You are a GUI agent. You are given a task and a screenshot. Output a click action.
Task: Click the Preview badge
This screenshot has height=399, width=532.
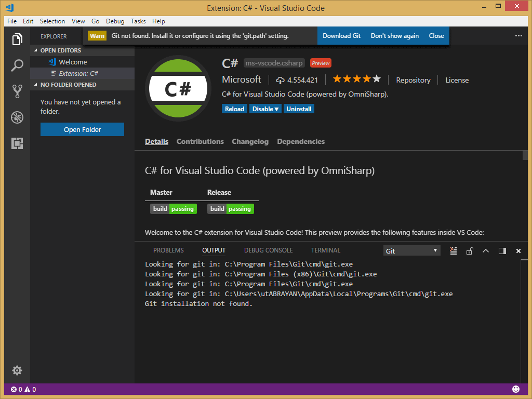pyautogui.click(x=321, y=63)
